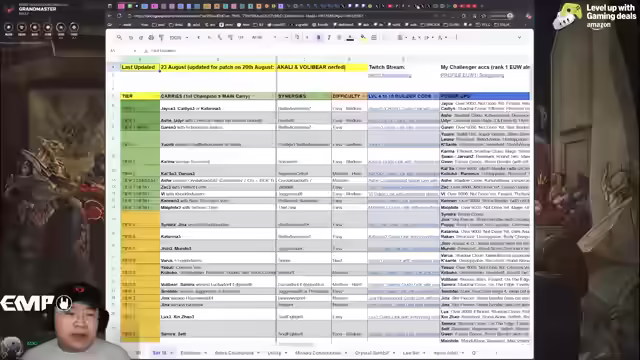
Task: Click the browser reload button
Action: (119, 16)
